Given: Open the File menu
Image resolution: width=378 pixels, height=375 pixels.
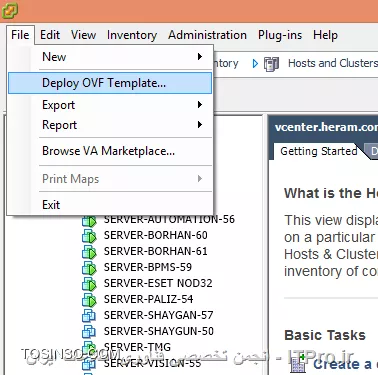Looking at the screenshot, I should [20, 35].
